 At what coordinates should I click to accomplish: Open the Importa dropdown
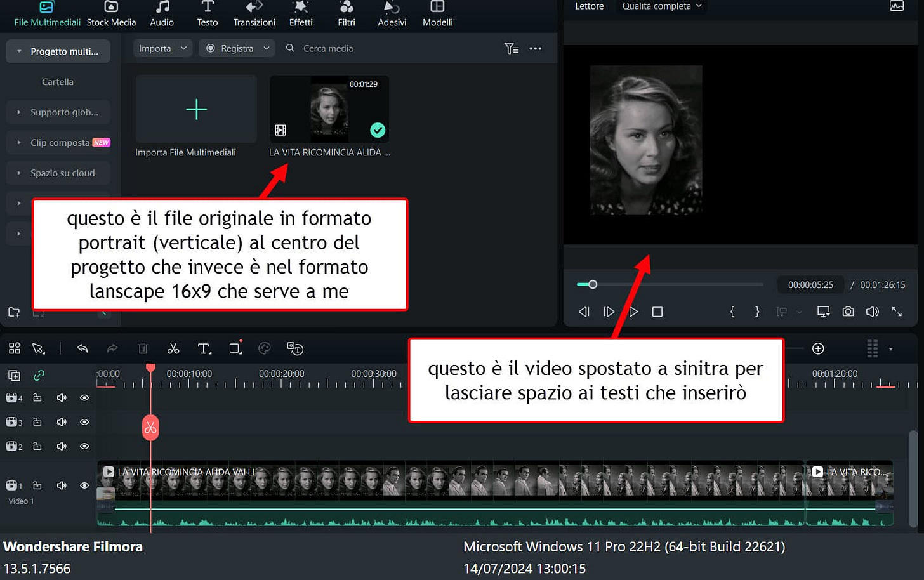click(x=162, y=48)
